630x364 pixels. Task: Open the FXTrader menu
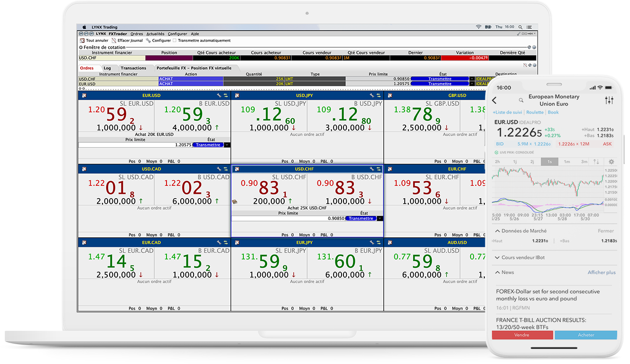click(x=118, y=34)
